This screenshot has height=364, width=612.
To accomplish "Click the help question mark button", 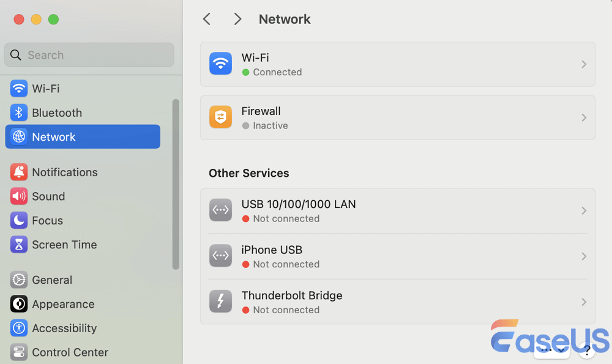I will (x=587, y=350).
